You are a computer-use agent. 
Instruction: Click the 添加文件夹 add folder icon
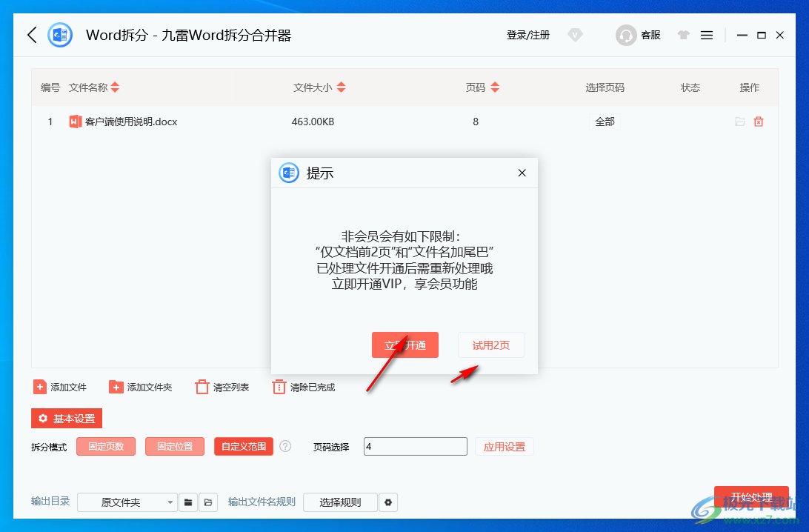pos(116,386)
